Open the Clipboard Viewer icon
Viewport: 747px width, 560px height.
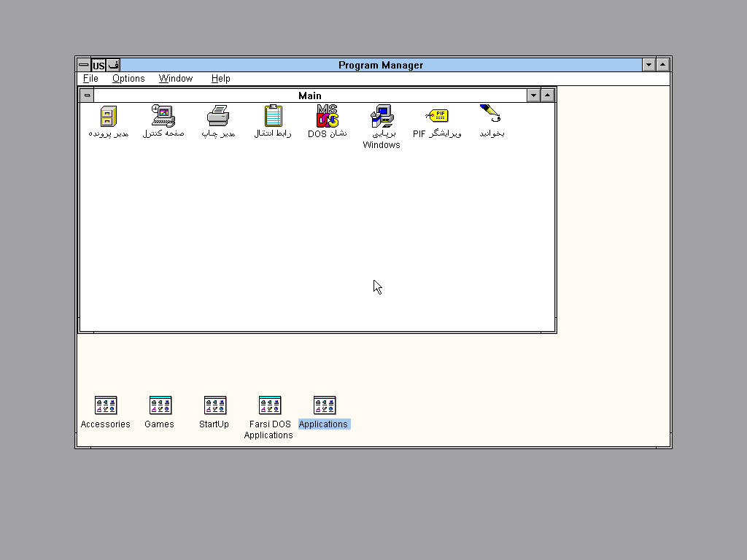click(273, 116)
